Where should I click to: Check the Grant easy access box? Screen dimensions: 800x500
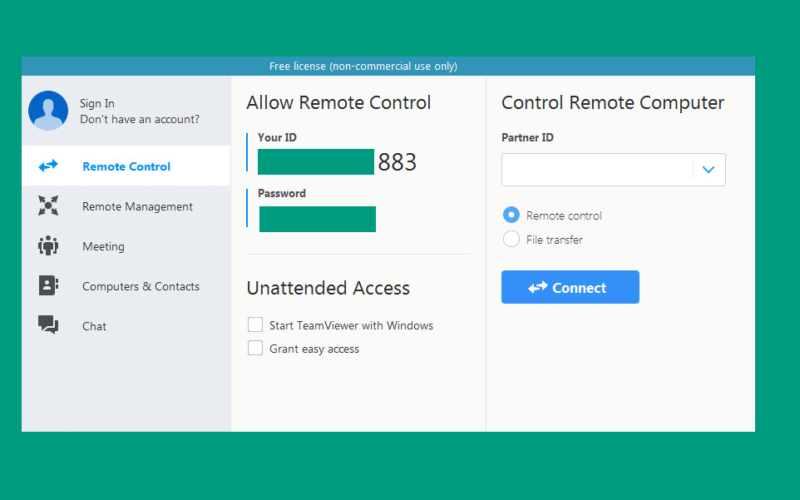(x=255, y=348)
